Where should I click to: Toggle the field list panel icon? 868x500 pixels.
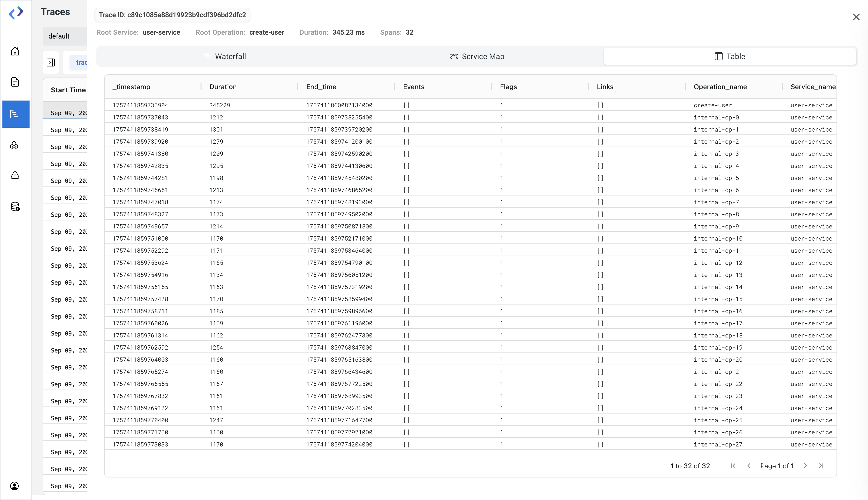[x=51, y=62]
